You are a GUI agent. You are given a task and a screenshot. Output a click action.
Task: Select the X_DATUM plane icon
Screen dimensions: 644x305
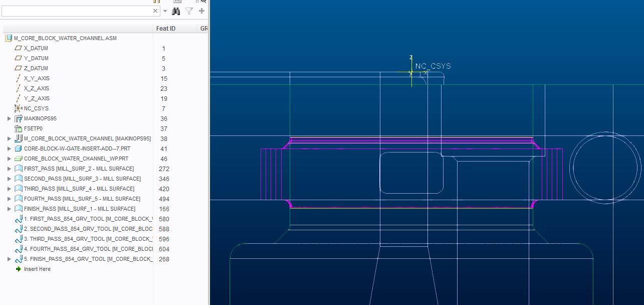(19, 48)
